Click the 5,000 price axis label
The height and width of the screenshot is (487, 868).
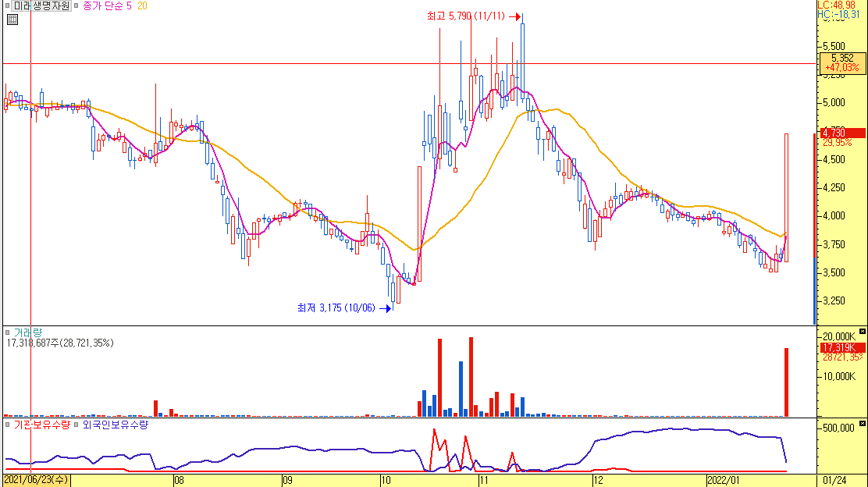pyautogui.click(x=834, y=103)
